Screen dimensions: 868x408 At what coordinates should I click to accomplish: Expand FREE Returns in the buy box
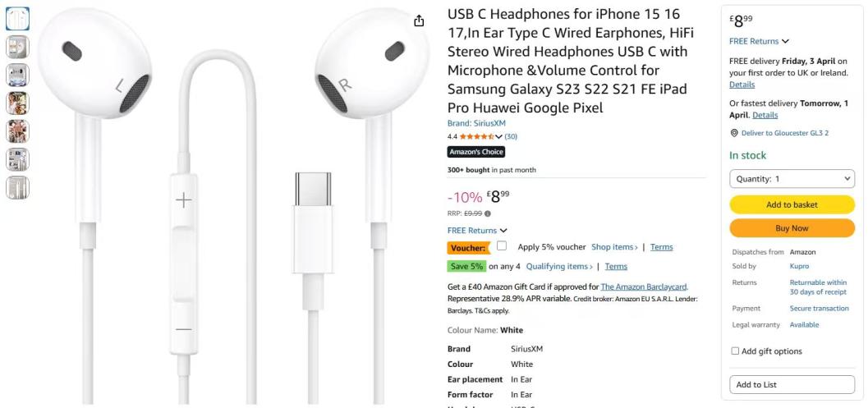759,42
